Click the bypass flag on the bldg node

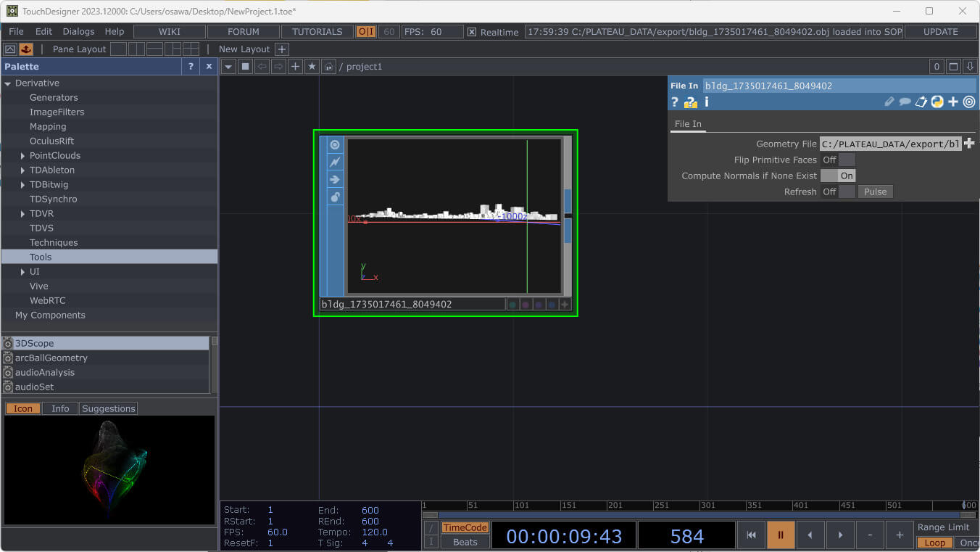[335, 162]
